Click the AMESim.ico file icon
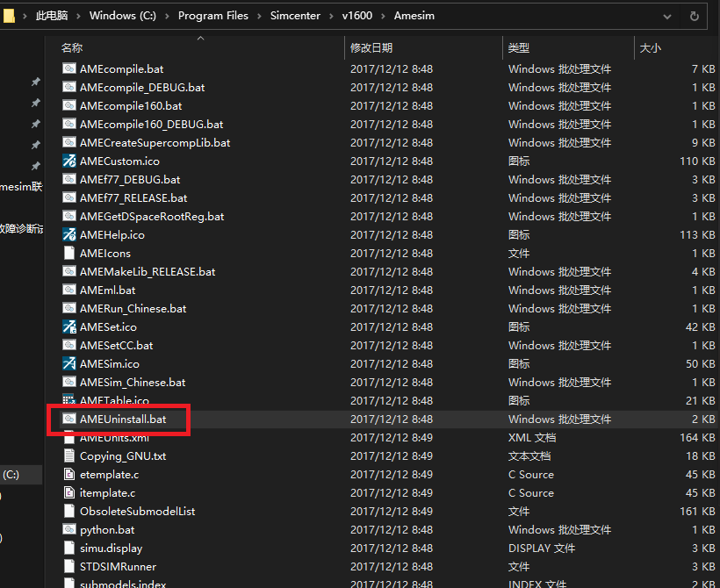This screenshot has width=720, height=588. click(x=68, y=363)
